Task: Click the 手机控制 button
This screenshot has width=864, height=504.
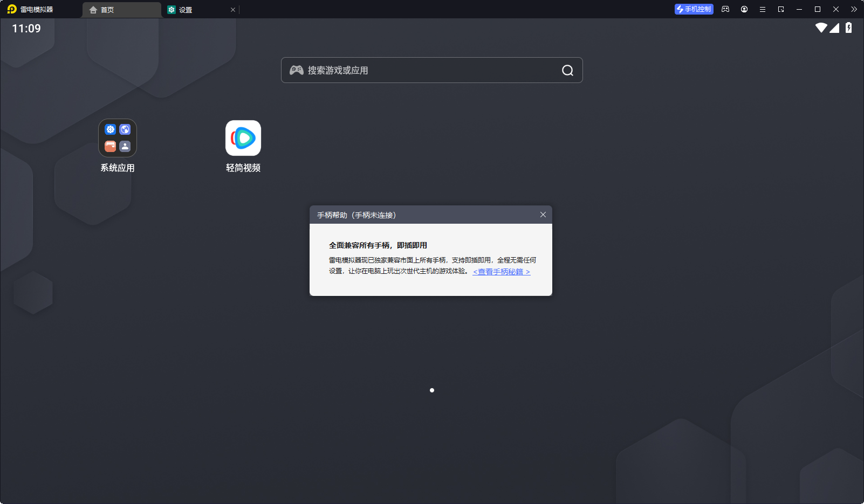Action: [694, 9]
